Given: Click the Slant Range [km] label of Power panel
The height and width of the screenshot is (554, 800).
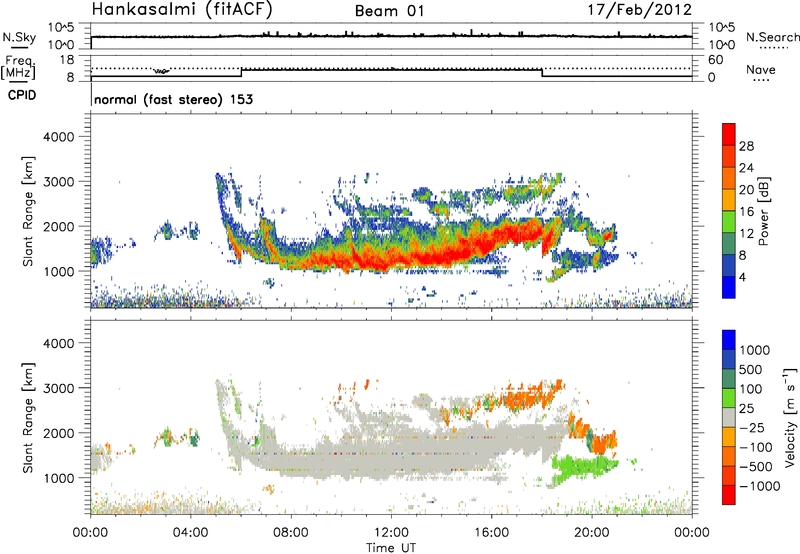Looking at the screenshot, I should (x=28, y=212).
